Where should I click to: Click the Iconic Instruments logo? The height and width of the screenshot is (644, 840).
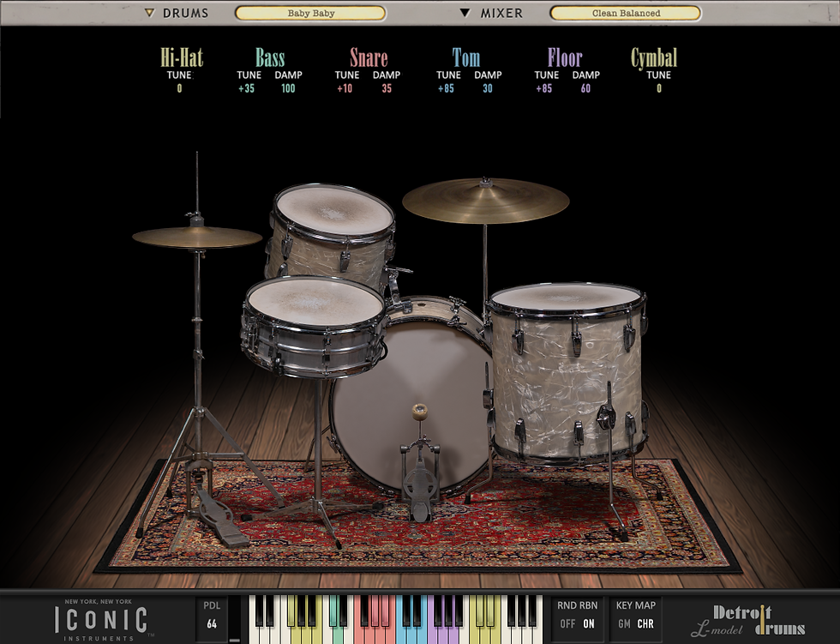click(103, 619)
